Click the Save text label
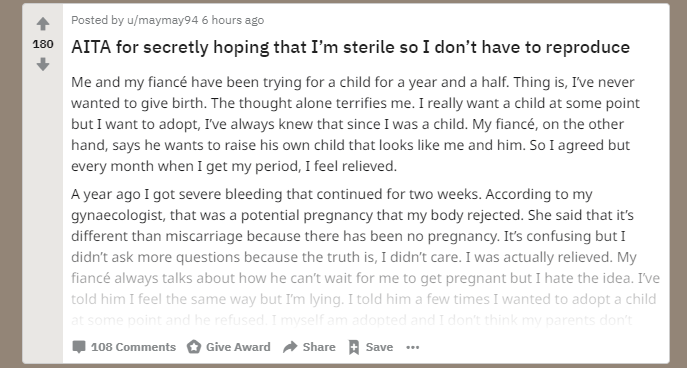 [x=379, y=347]
